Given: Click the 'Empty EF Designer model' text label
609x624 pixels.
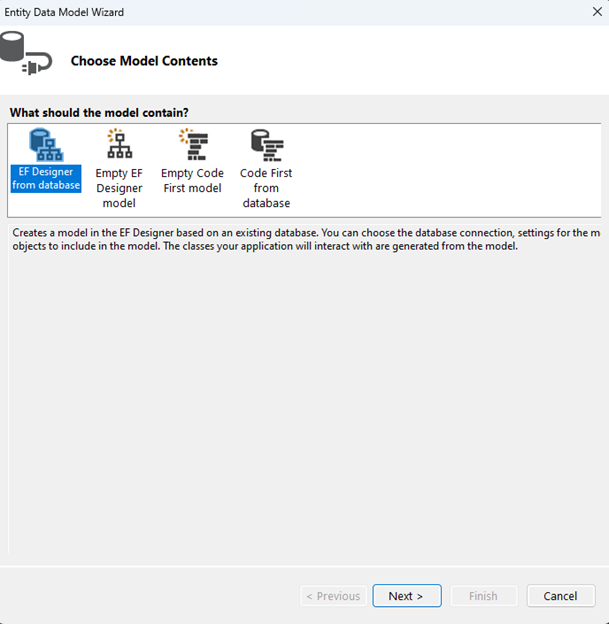Looking at the screenshot, I should (x=119, y=188).
